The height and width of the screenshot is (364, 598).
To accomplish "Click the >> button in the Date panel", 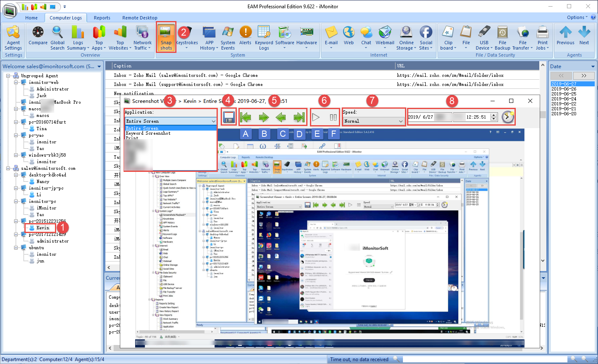I will (x=584, y=76).
